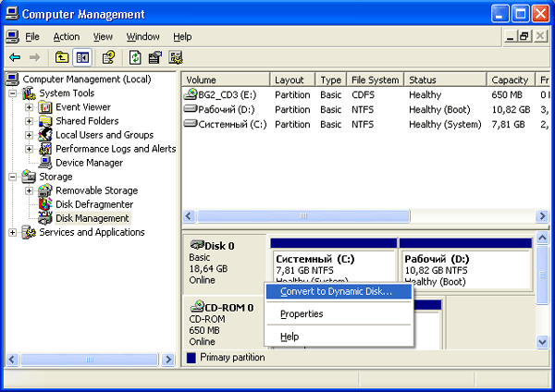Image resolution: width=555 pixels, height=392 pixels.
Task: Select the Рабочий (D:) partition block
Action: [x=466, y=264]
